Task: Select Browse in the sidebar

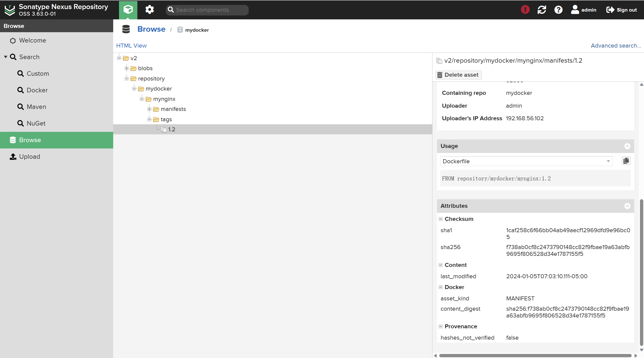Action: tap(56, 140)
